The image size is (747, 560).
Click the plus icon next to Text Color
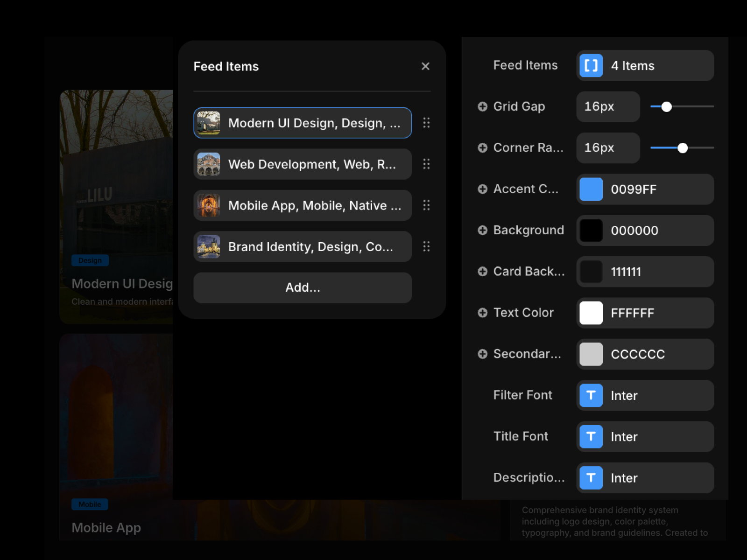[482, 313]
